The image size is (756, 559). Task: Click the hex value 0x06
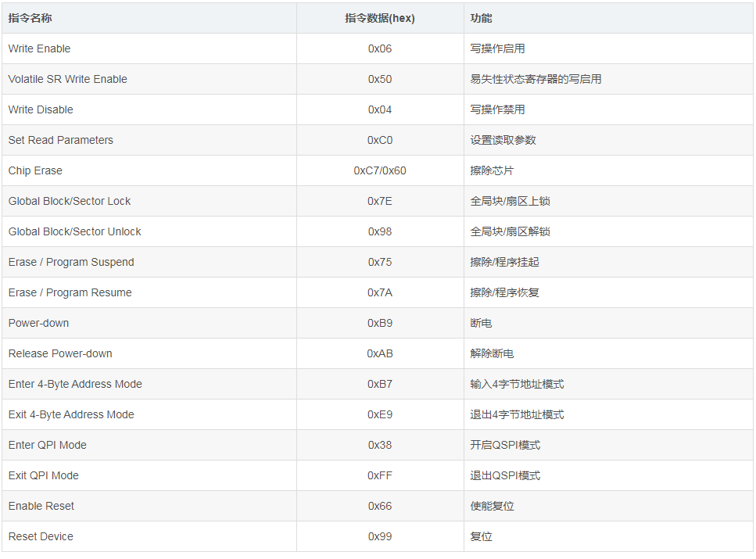380,48
